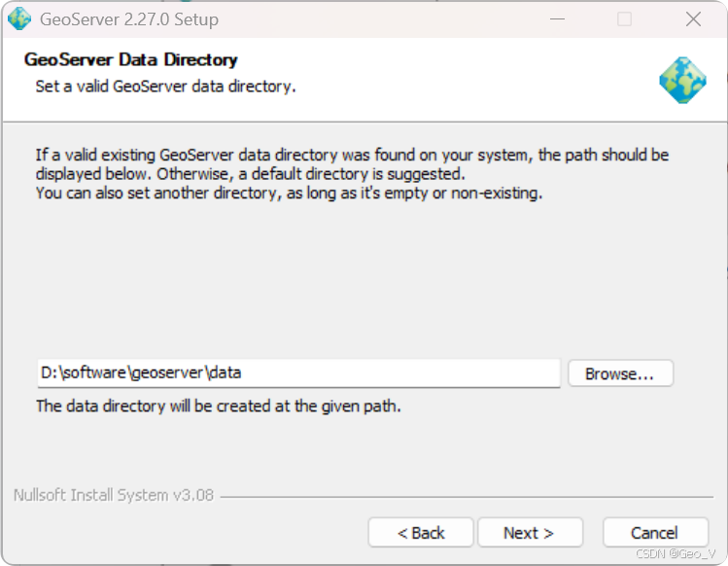
Task: Click the 'GeoServer 2.27.0 Setup' title text
Action: (x=129, y=19)
